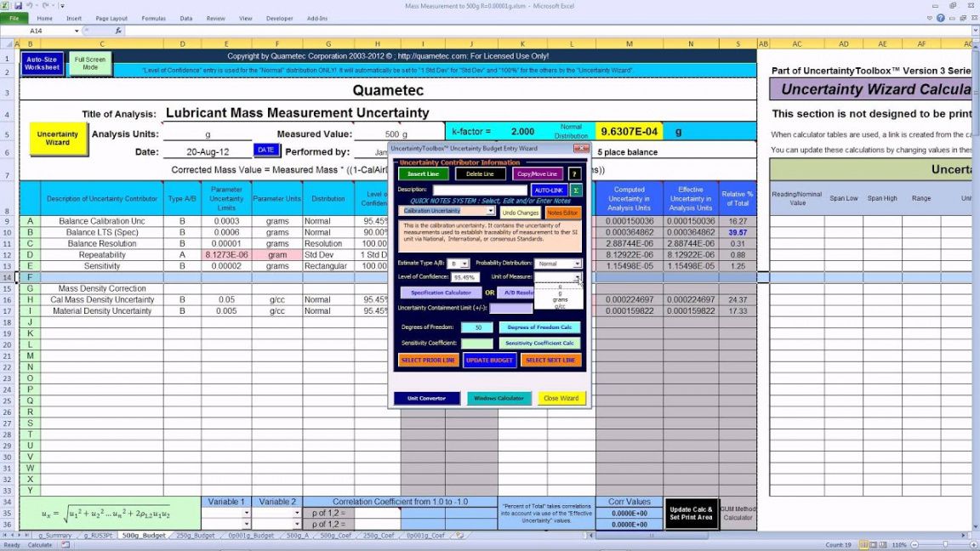This screenshot has height=551, width=980.
Task: Expand the Calibration Uncertainty notes dropdown
Action: coord(490,211)
